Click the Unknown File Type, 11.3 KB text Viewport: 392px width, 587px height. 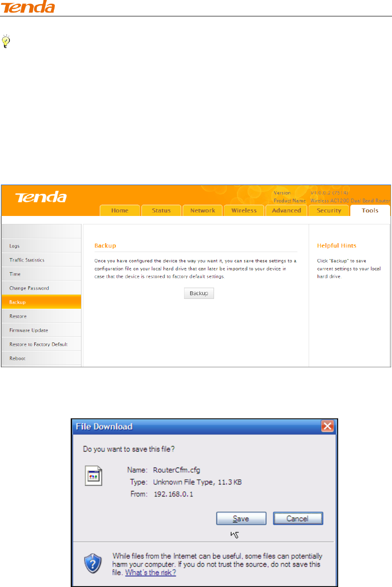(x=197, y=482)
